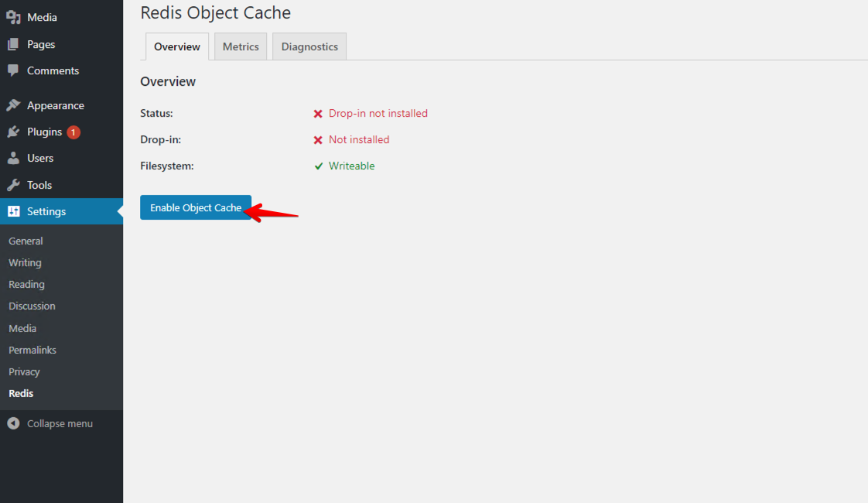Click the 'Drop-in not installed' status text

tap(378, 114)
